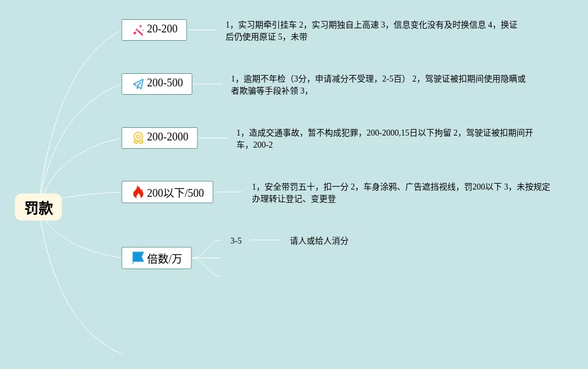Screen dimensions: 588x369
Task: Select the root node 罚款
Action: coord(38,208)
